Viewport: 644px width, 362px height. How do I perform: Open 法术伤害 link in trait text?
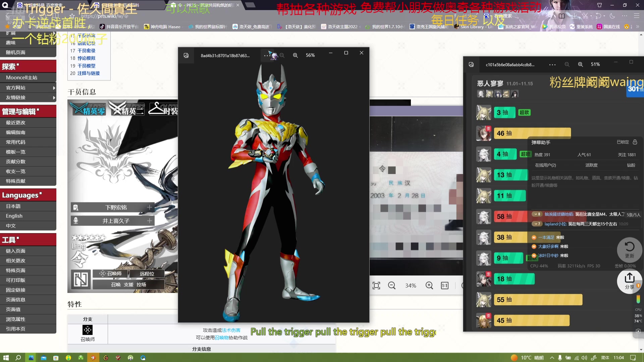231,330
